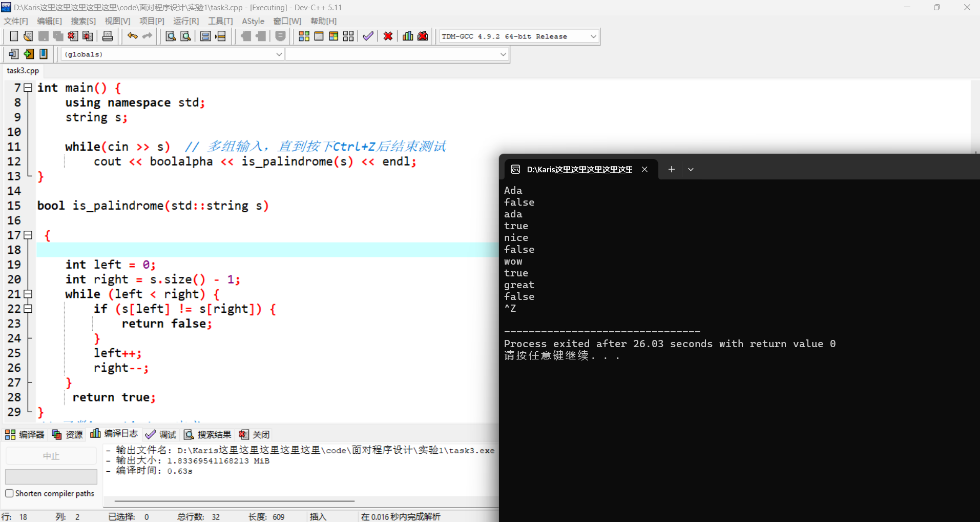Open the 窗口[W] menu
Screen dimensions: 980x522
tap(287, 21)
